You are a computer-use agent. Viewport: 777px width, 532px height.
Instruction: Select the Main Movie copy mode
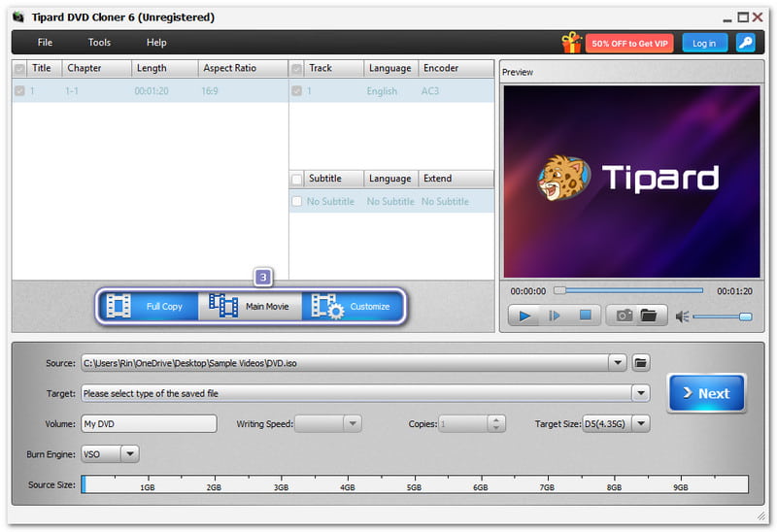[250, 307]
